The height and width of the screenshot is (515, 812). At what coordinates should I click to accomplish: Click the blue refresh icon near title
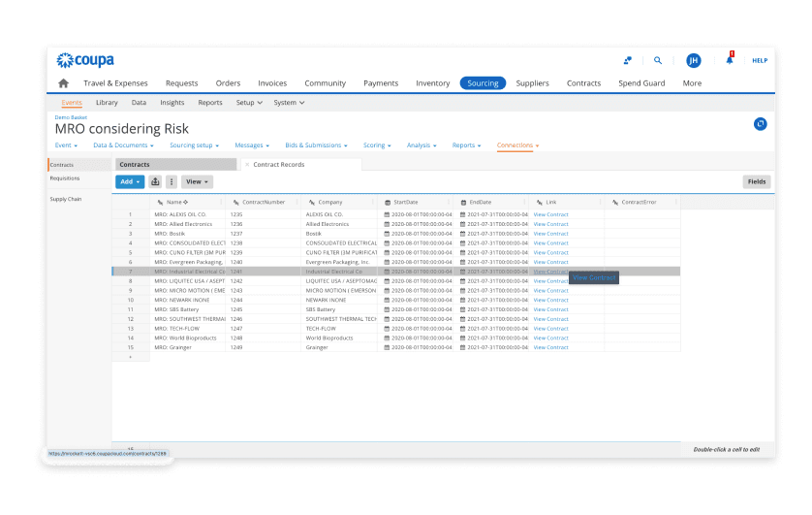(x=761, y=124)
